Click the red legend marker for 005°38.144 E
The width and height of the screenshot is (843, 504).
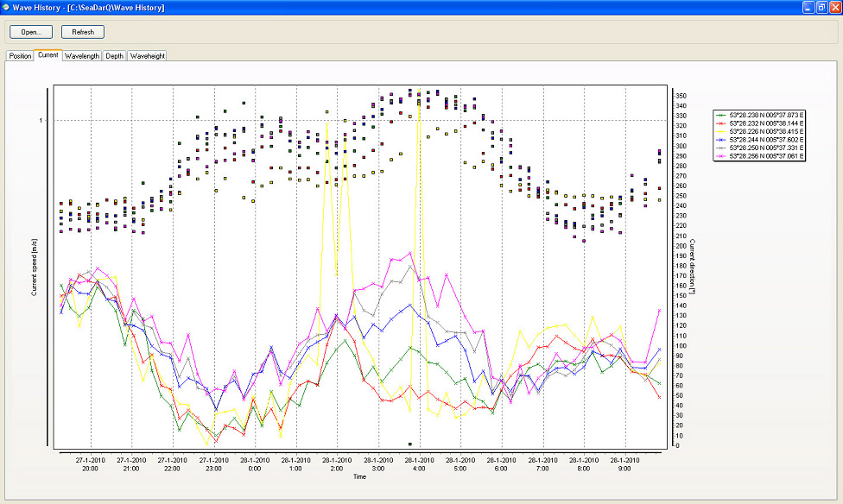coord(722,123)
